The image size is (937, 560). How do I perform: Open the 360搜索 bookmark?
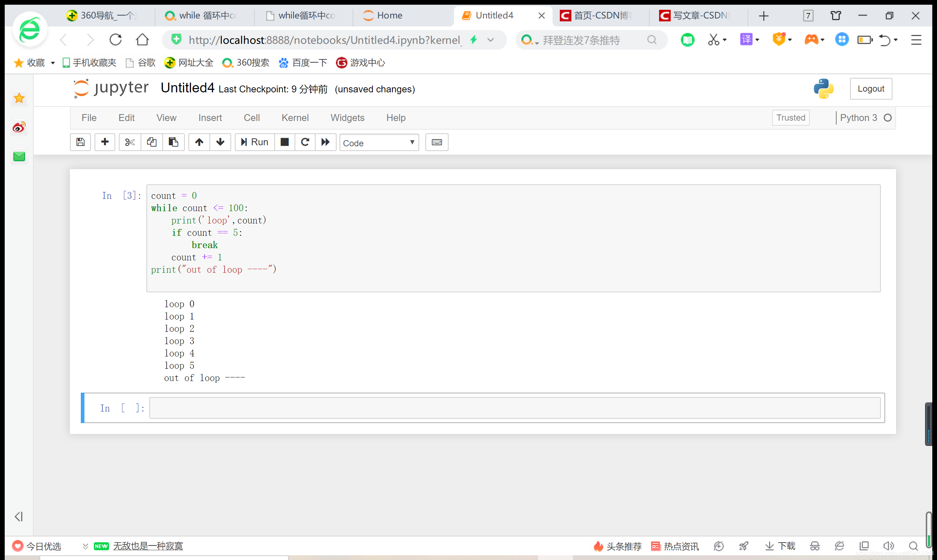point(246,63)
